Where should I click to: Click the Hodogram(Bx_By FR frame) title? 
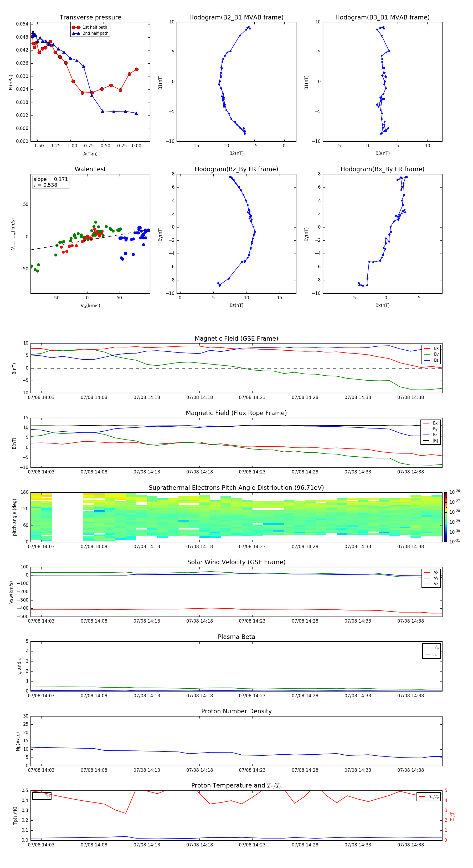coord(382,169)
